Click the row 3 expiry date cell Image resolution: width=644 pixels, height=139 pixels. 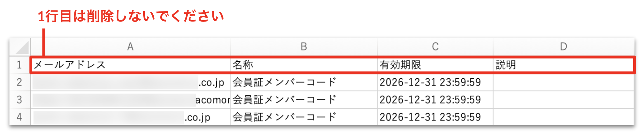click(x=435, y=100)
